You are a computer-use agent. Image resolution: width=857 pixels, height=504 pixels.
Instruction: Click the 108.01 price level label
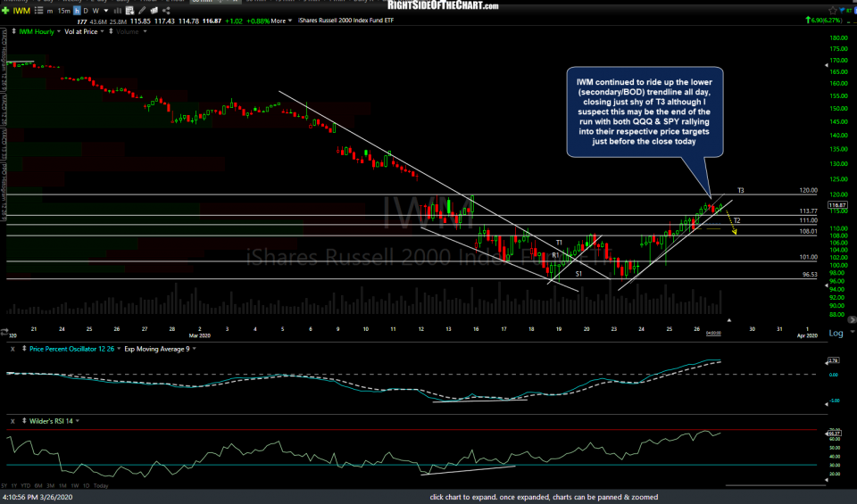809,232
